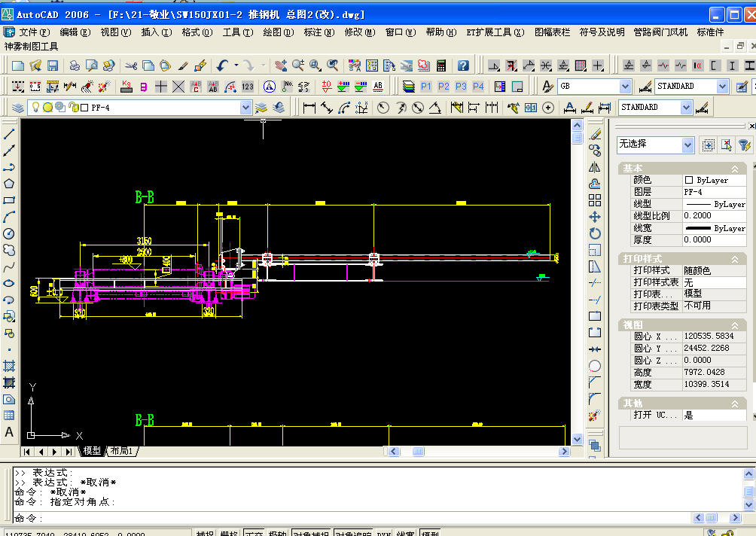Click the P4 button
This screenshot has width=756, height=536.
(478, 87)
